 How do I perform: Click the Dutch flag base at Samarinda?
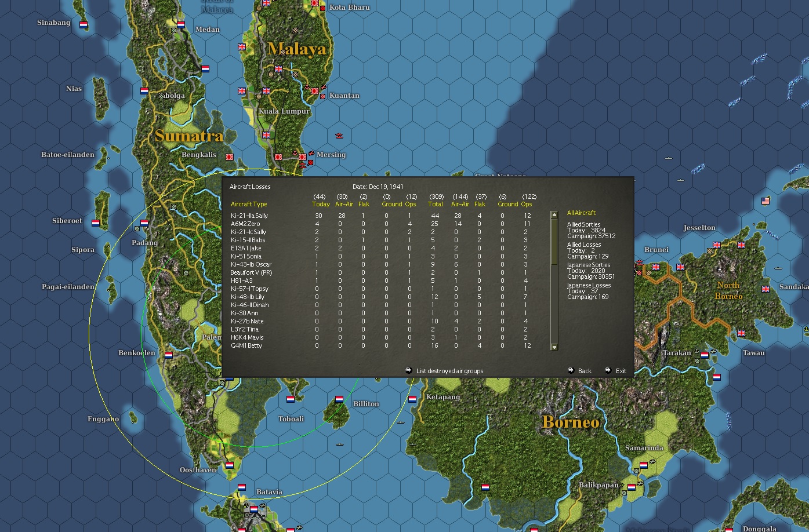tap(644, 465)
